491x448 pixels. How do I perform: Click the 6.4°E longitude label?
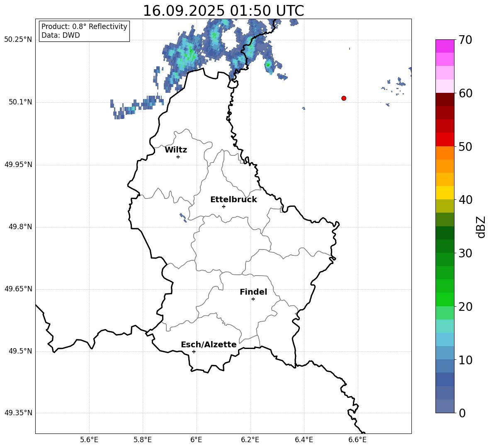coord(304,440)
